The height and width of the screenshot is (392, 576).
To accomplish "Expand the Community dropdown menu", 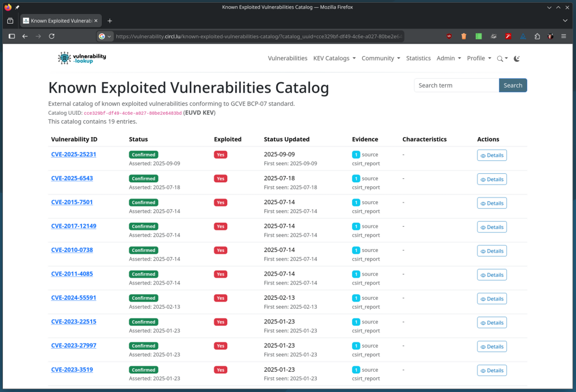I will [381, 58].
